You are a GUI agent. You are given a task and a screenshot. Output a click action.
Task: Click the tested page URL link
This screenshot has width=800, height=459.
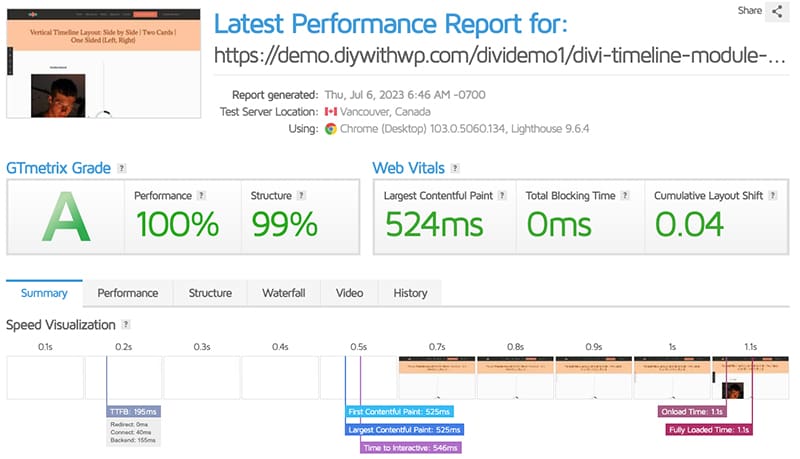tap(499, 55)
